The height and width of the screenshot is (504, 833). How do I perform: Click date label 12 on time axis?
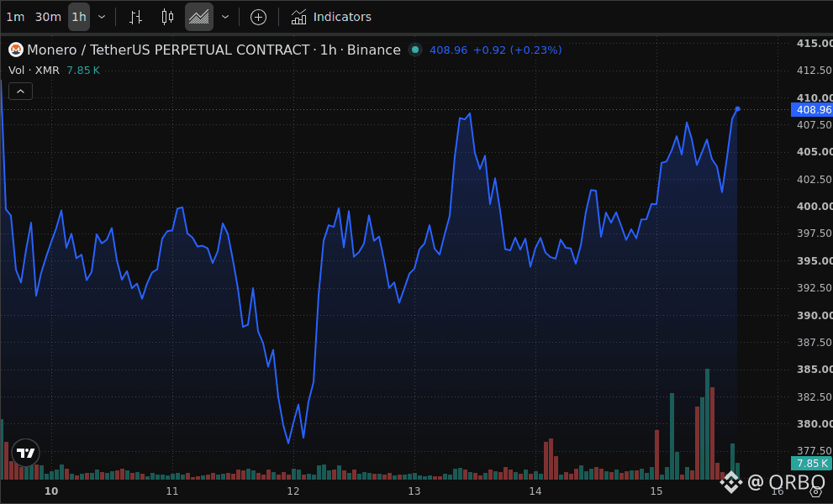[293, 491]
